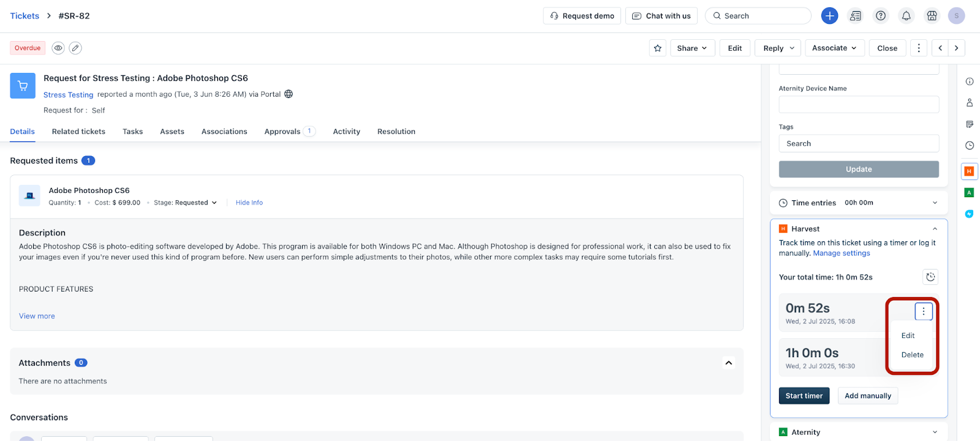Open the Approvals tab
The width and height of the screenshot is (980, 441).
(290, 132)
